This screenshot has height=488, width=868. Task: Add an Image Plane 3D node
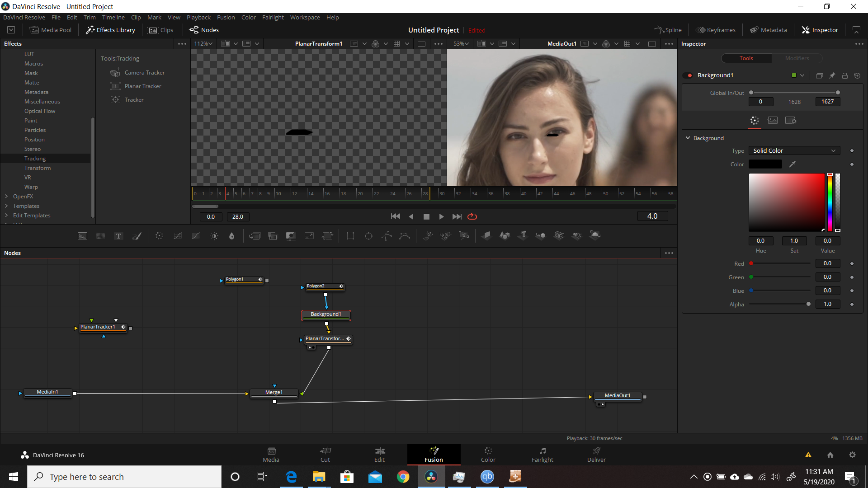pos(486,235)
